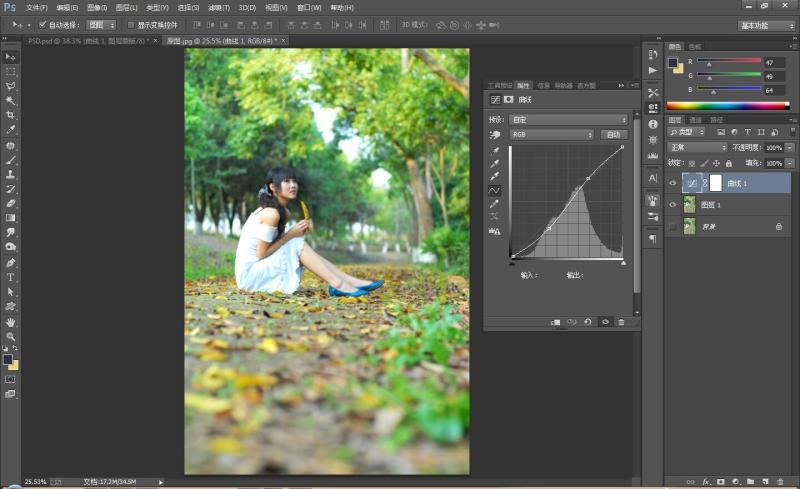Hide the Curves 1 layer eye icon
This screenshot has width=800, height=489.
pos(672,183)
